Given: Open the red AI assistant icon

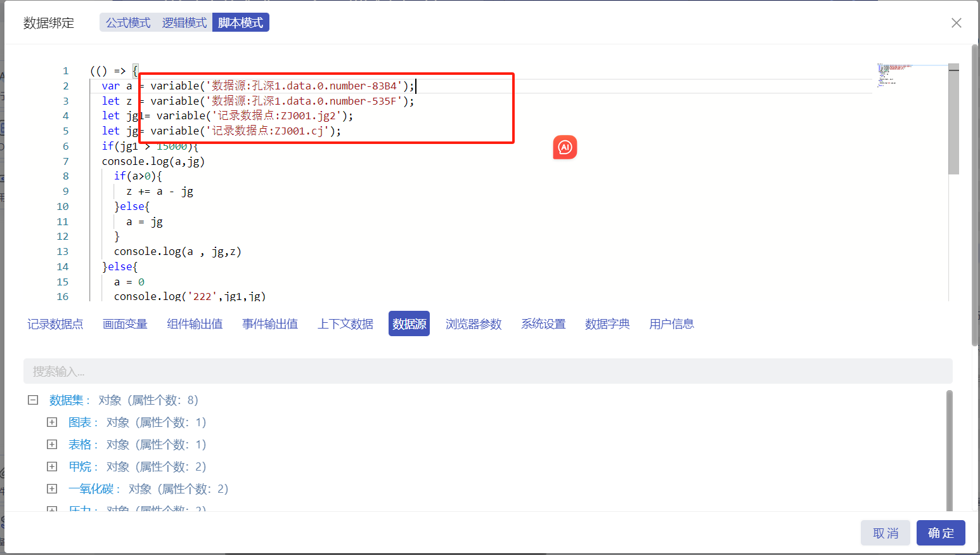Looking at the screenshot, I should click(565, 147).
